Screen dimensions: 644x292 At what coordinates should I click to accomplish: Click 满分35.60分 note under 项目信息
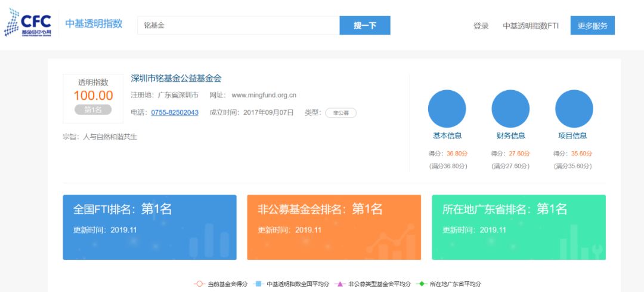pyautogui.click(x=572, y=167)
